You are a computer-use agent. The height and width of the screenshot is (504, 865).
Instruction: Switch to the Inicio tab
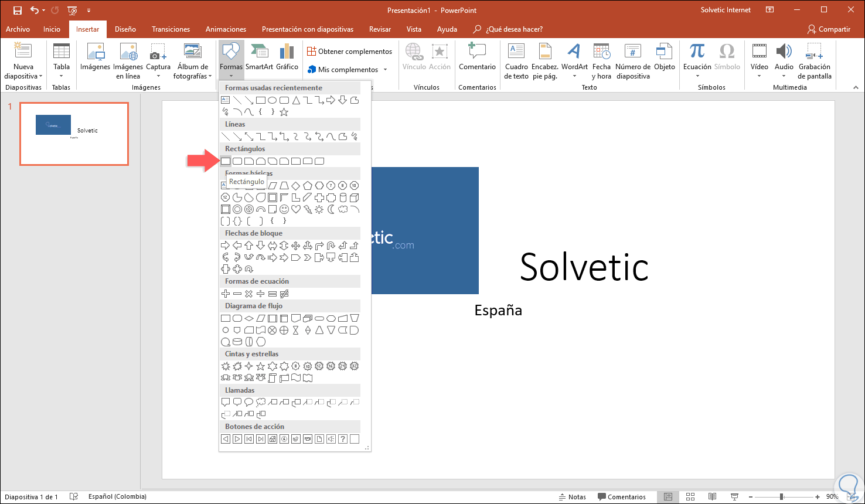tap(52, 29)
